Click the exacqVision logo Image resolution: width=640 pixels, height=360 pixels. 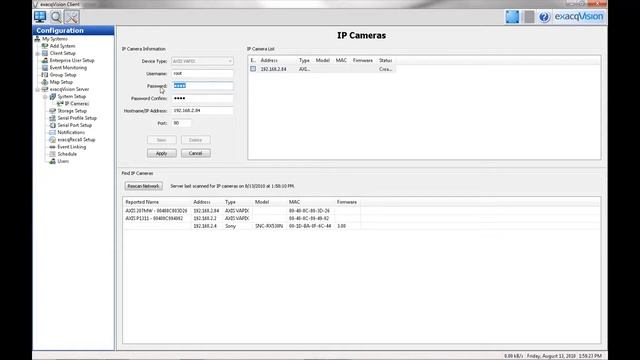click(578, 17)
